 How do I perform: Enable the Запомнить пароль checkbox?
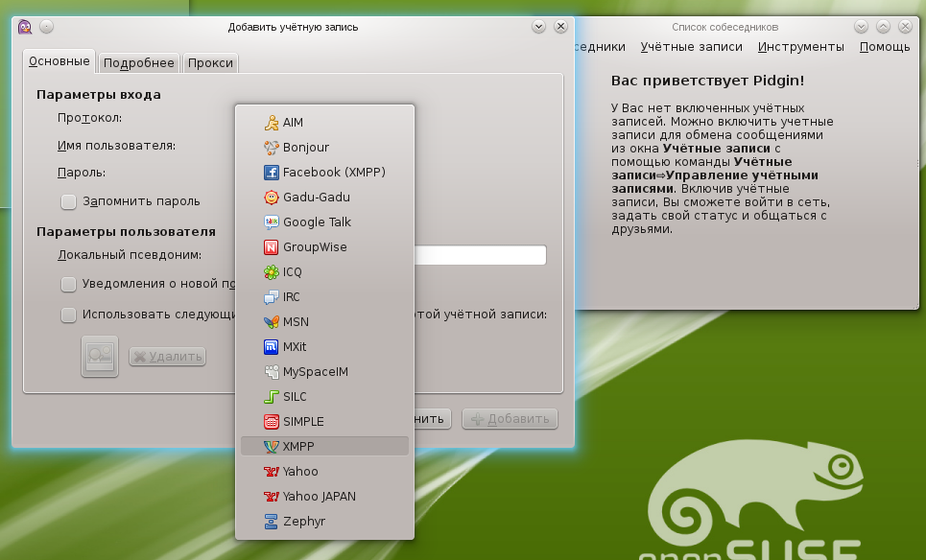[68, 201]
